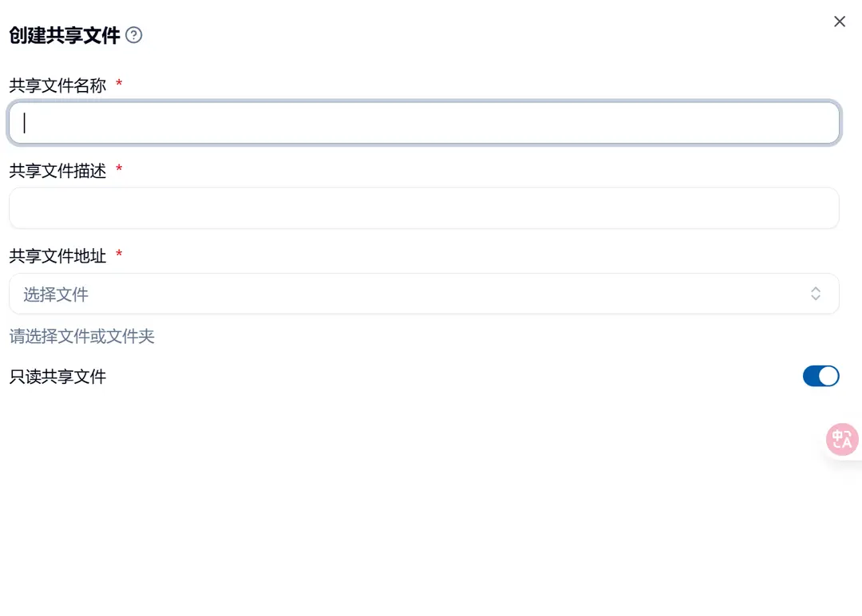The height and width of the screenshot is (616, 862).
Task: Open help icon beside 创建共享文件 title
Action: click(133, 35)
